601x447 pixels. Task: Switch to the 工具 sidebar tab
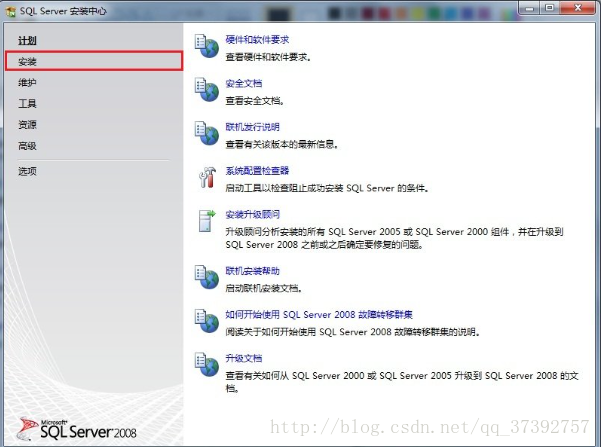(x=27, y=104)
